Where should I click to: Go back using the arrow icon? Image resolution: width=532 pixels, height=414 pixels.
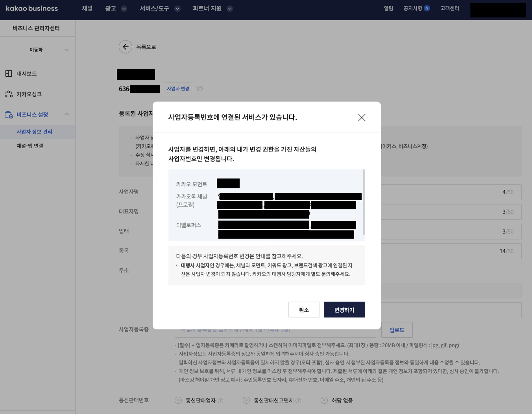(x=126, y=47)
